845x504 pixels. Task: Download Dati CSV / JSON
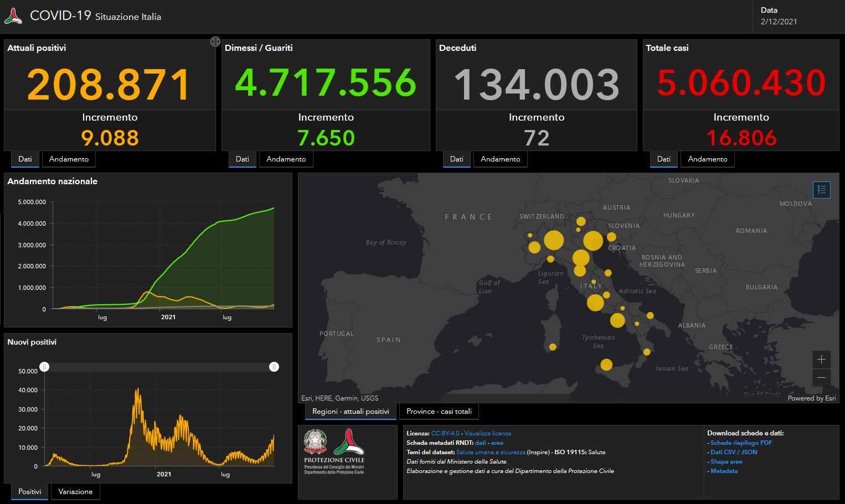coord(734,452)
